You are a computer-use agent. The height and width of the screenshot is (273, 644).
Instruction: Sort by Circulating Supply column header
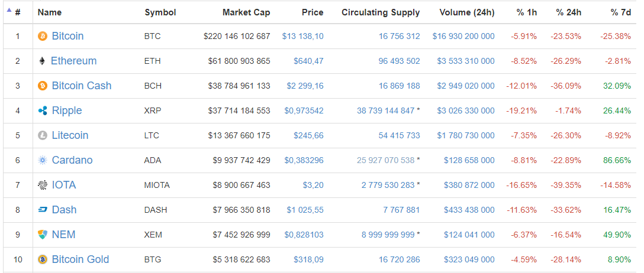coord(381,12)
